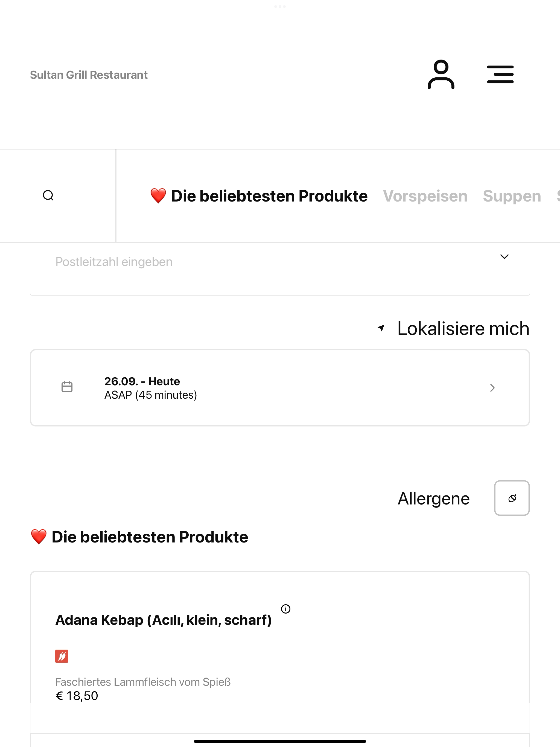Click the Lokalisiere mich location arrow icon
Screen dimensions: 560x747
381,328
